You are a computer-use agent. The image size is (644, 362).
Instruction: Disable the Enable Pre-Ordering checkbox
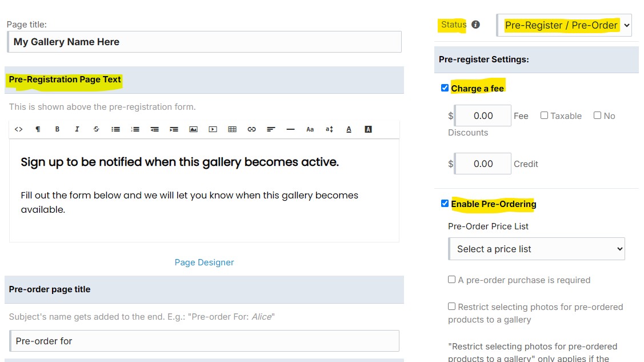445,204
